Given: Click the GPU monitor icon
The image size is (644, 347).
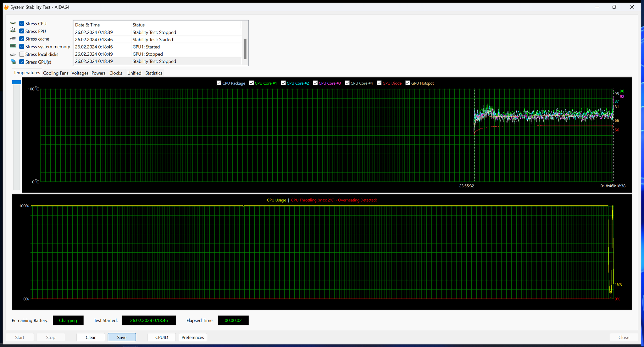Looking at the screenshot, I should 13,61.
